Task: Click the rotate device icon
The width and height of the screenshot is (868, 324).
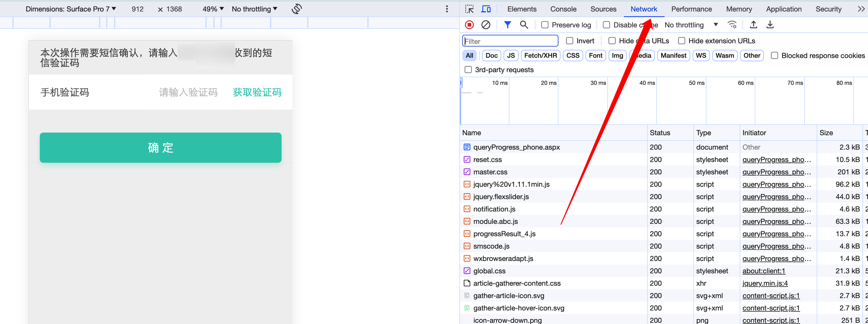Action: [297, 9]
